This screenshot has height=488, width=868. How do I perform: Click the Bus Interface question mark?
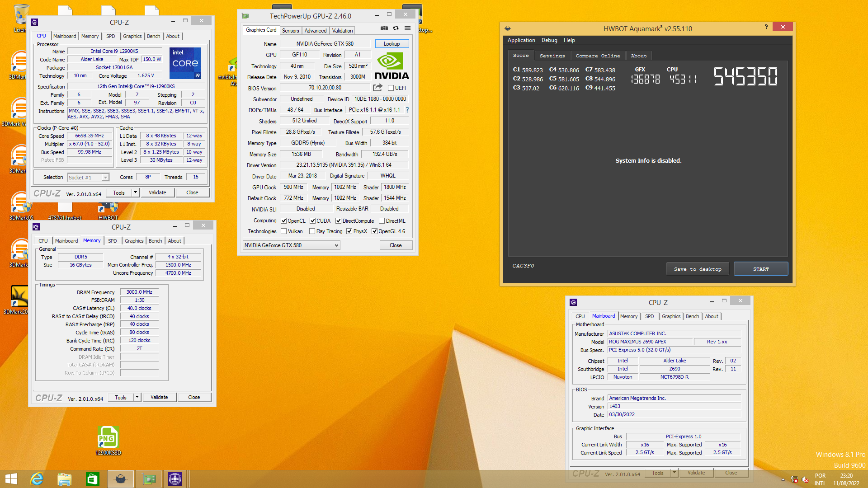coord(407,110)
